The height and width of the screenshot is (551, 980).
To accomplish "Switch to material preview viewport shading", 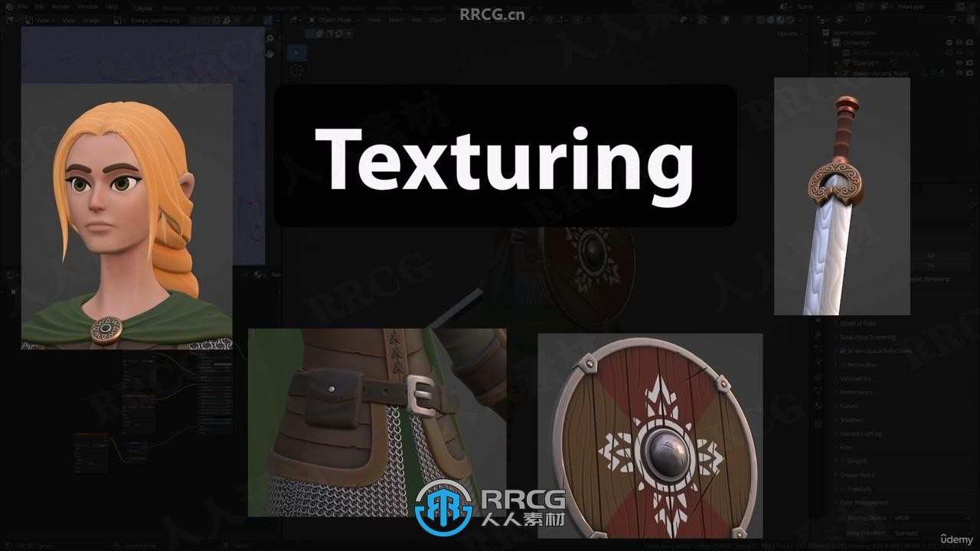I will coord(781,20).
